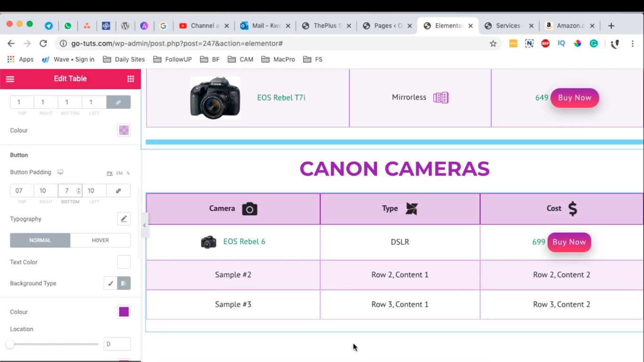
Task: Open the pinned WordPress tab
Action: point(125,26)
